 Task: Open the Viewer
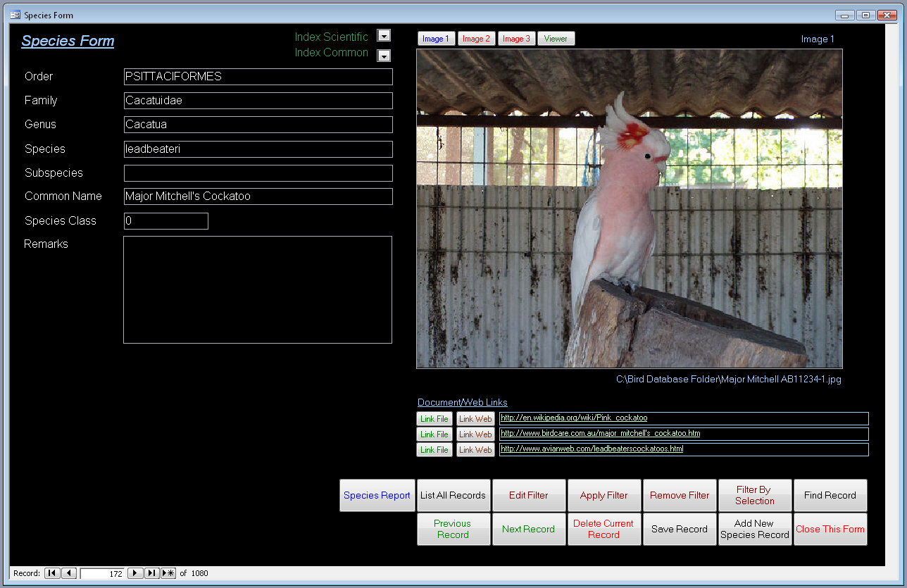(x=556, y=38)
